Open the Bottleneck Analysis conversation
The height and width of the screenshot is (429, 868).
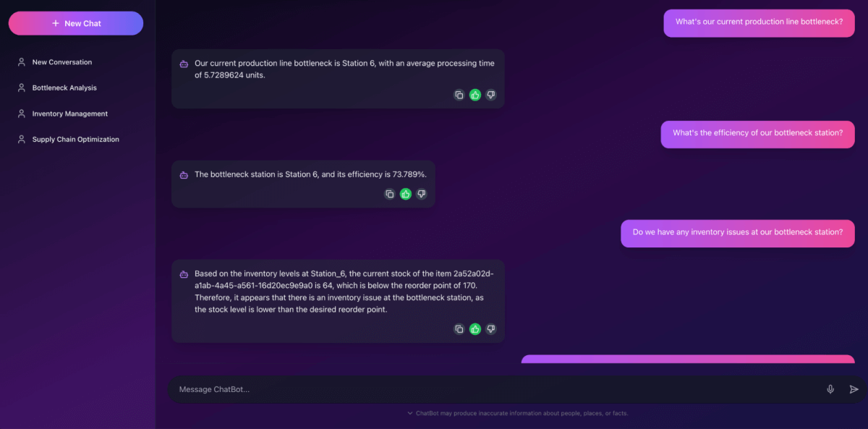tap(64, 88)
